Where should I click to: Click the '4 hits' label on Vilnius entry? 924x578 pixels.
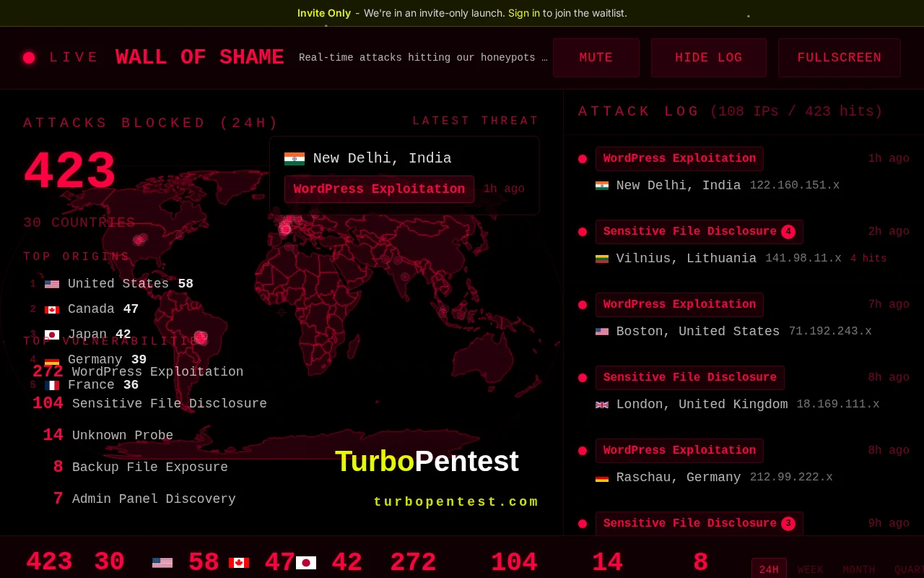click(868, 259)
